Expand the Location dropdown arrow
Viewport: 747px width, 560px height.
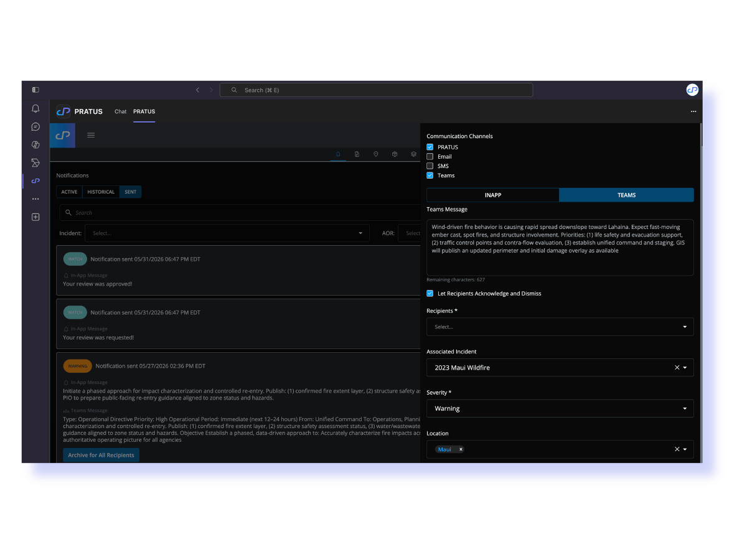point(685,449)
